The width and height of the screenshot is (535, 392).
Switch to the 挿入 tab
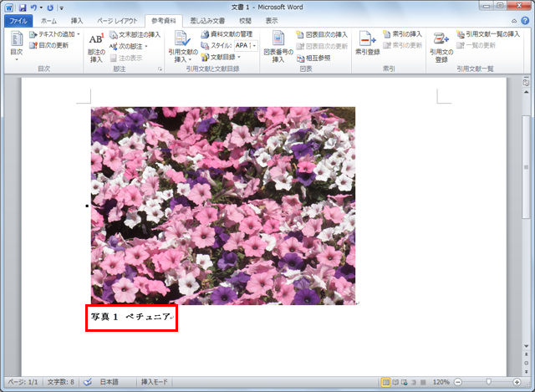point(77,21)
